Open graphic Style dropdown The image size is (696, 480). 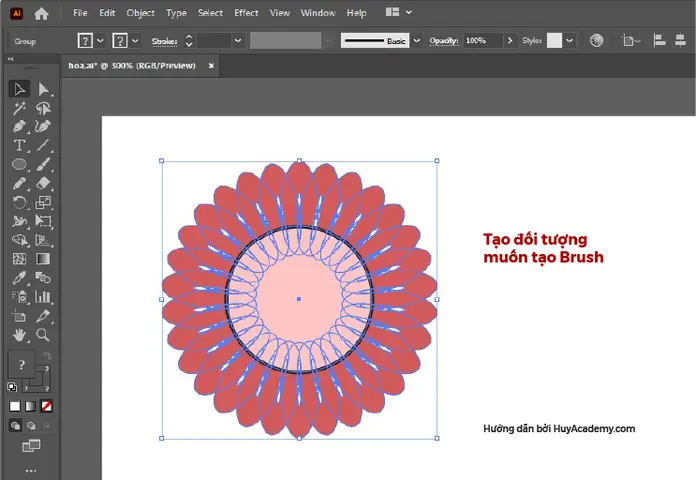(x=569, y=41)
